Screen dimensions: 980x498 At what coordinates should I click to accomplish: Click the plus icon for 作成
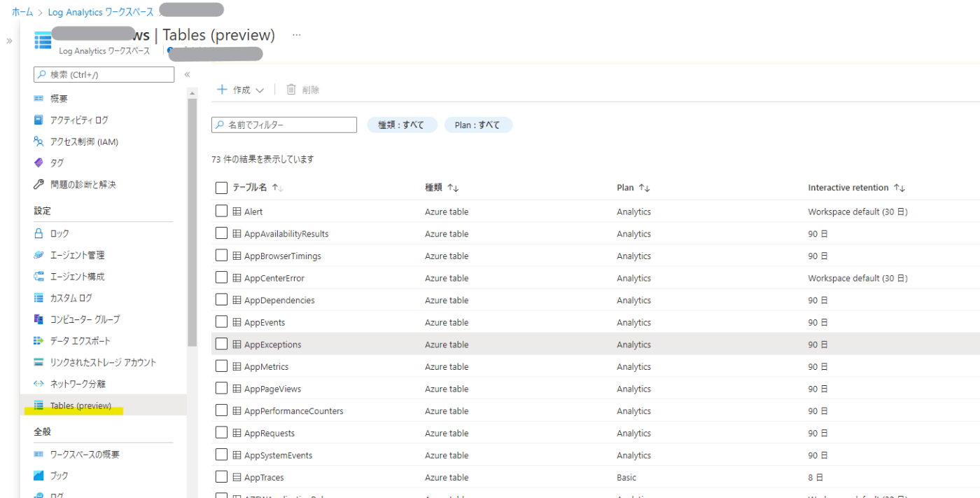click(x=222, y=90)
